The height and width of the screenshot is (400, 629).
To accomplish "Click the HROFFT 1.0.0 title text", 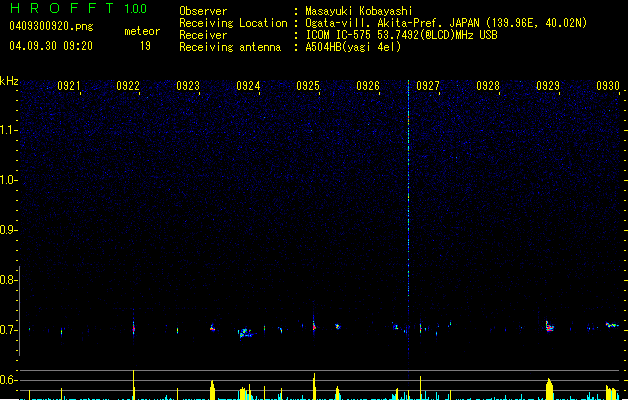I will [78, 8].
